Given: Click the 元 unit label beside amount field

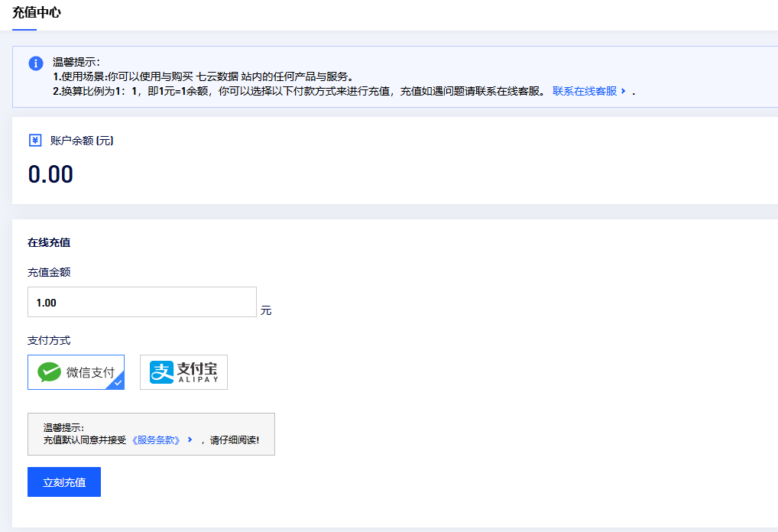Looking at the screenshot, I should [266, 311].
